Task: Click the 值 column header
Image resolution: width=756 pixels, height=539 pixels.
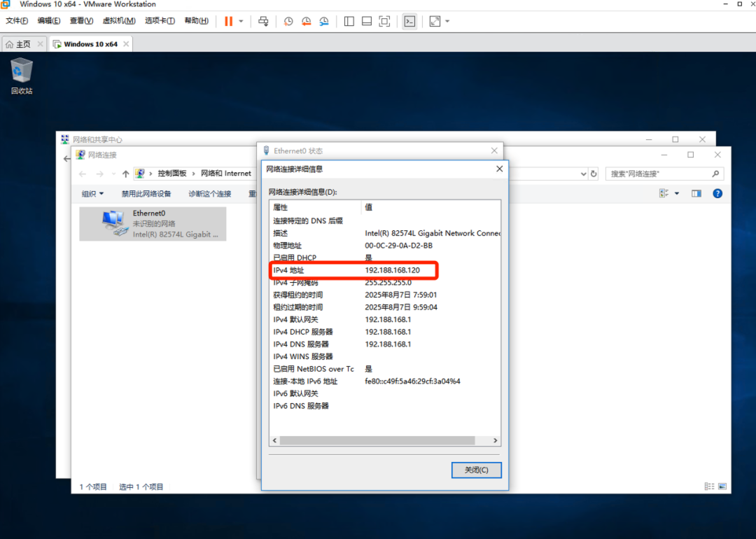Action: (430, 207)
